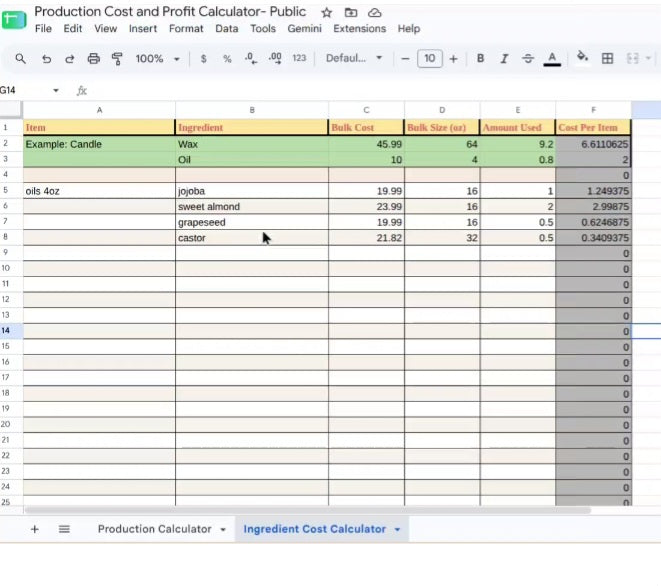
Task: Select cell with value 21.82
Action: [x=366, y=238]
